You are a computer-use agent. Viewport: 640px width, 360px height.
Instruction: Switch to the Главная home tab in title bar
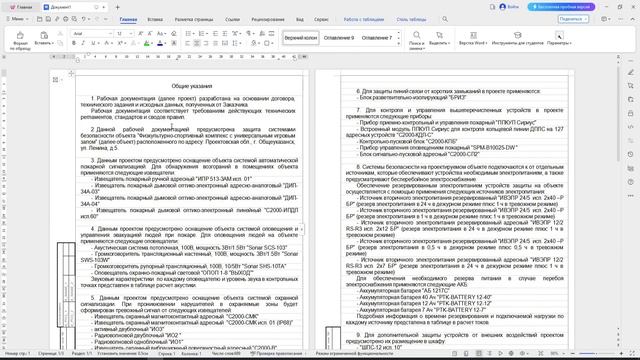[21, 7]
